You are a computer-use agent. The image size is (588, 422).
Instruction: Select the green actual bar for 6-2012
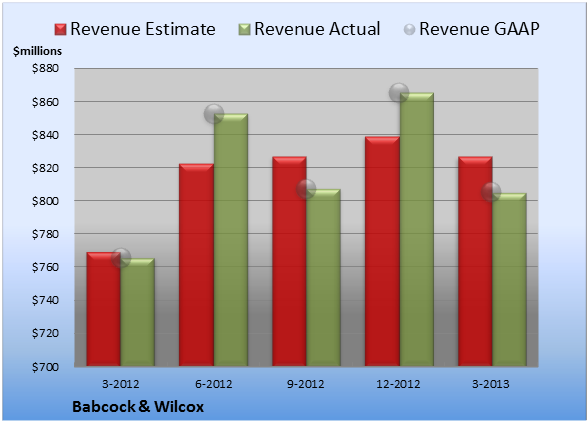231,240
